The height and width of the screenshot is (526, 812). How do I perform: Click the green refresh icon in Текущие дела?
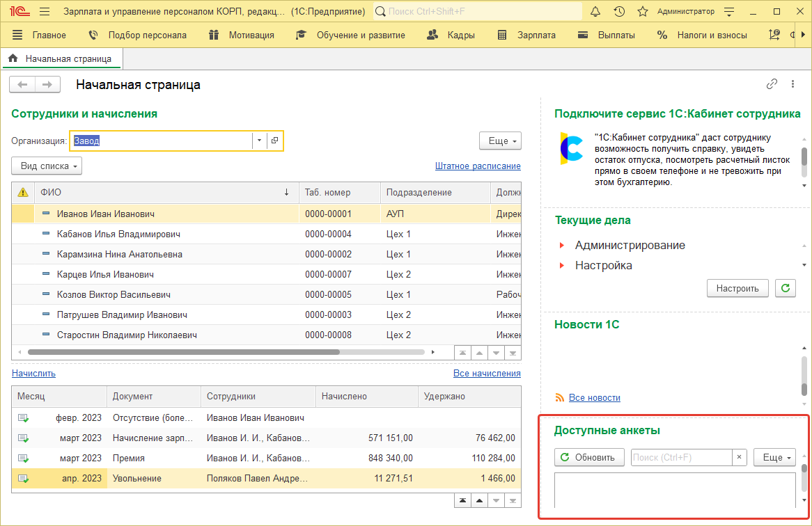point(785,288)
